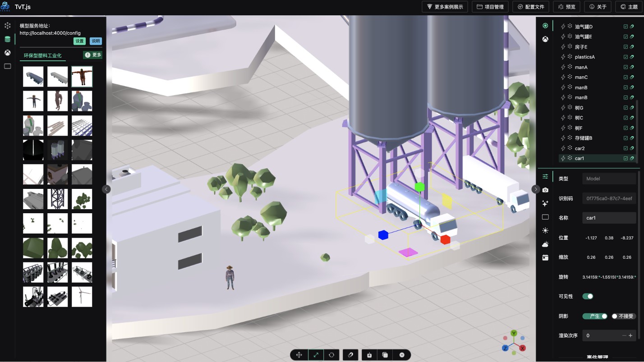The width and height of the screenshot is (644, 362).
Task: Open the 项目管理 menu
Action: [x=490, y=7]
